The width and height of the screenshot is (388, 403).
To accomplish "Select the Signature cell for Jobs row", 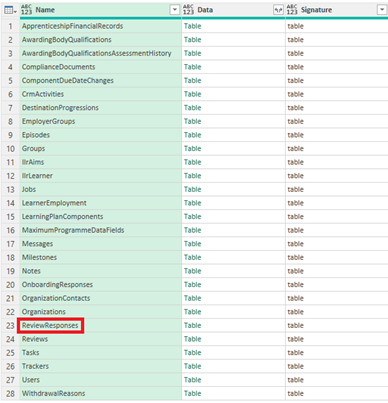I will (337, 189).
